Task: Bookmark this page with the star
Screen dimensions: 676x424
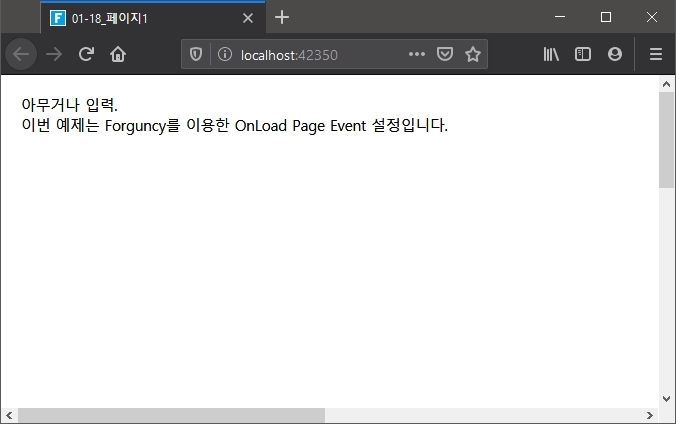Action: point(472,55)
